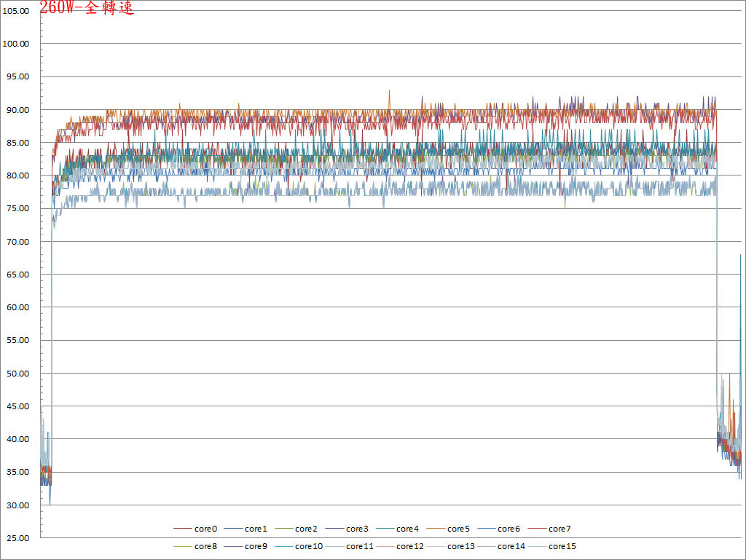Click the 90.00 axis label

click(x=17, y=110)
